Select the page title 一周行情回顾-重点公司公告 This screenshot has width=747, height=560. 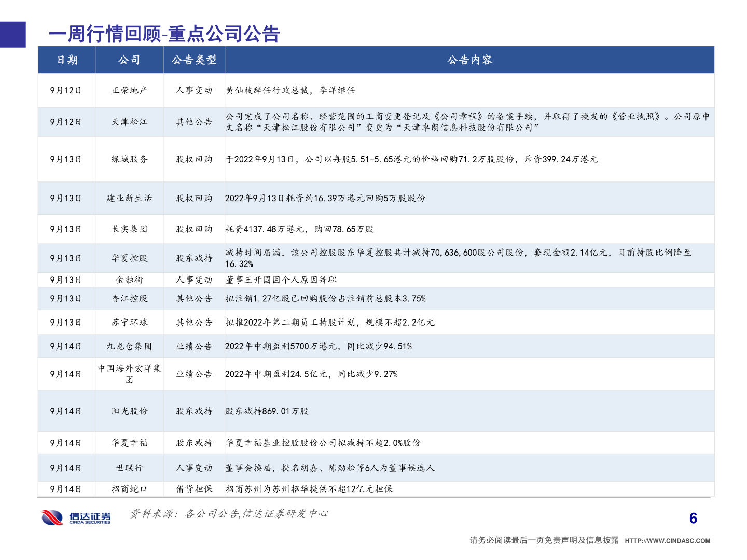(164, 33)
